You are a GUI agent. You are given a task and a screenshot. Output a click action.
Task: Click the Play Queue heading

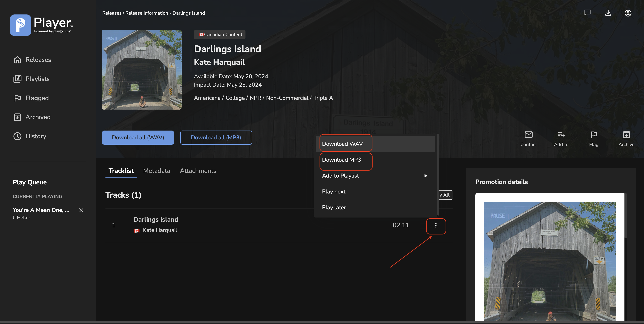click(30, 182)
